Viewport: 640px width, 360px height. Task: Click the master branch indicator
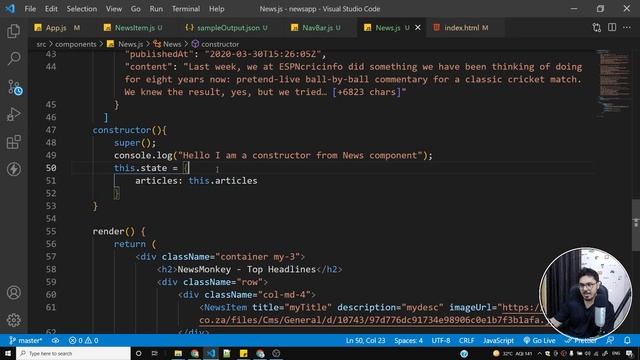25,340
